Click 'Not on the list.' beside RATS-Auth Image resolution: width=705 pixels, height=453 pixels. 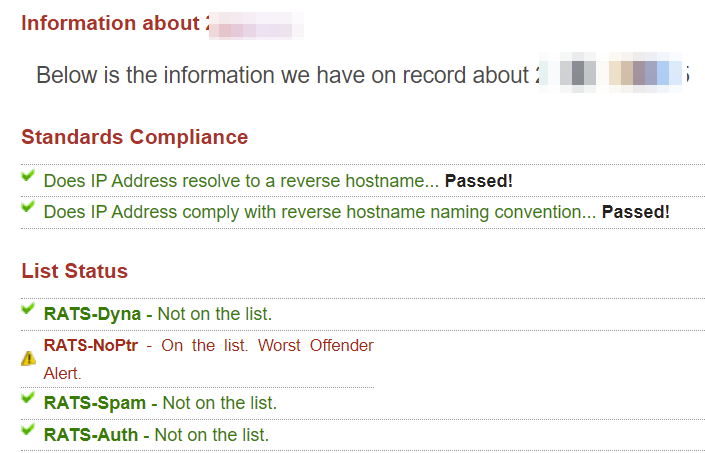click(x=212, y=435)
